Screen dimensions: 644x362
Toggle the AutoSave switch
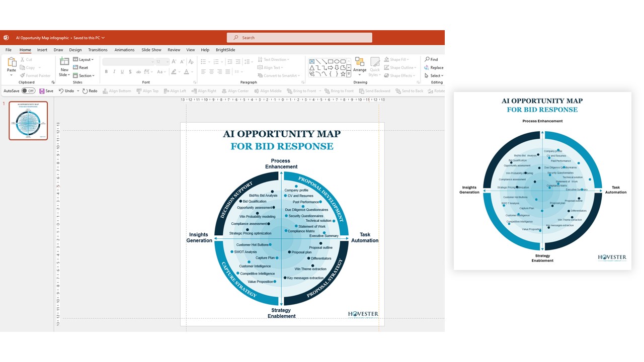pos(28,91)
